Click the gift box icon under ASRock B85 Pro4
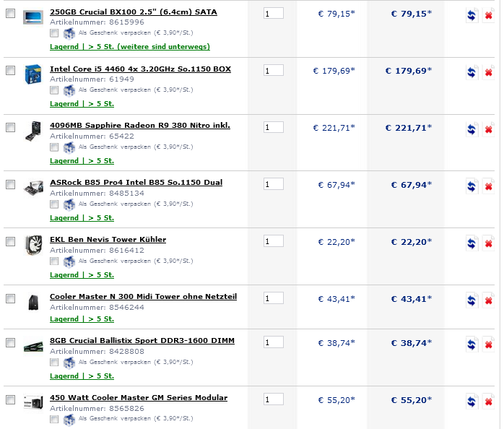This screenshot has width=504, height=429. 69,204
